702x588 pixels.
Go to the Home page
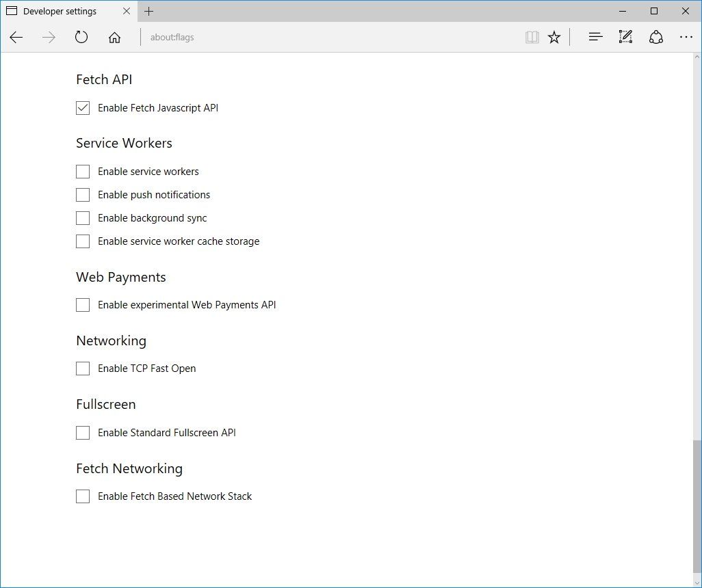click(114, 38)
